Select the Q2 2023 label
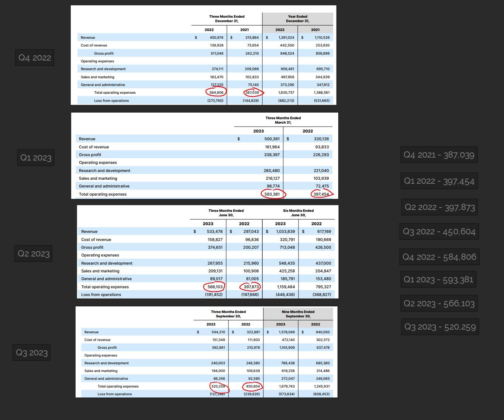 (x=33, y=253)
